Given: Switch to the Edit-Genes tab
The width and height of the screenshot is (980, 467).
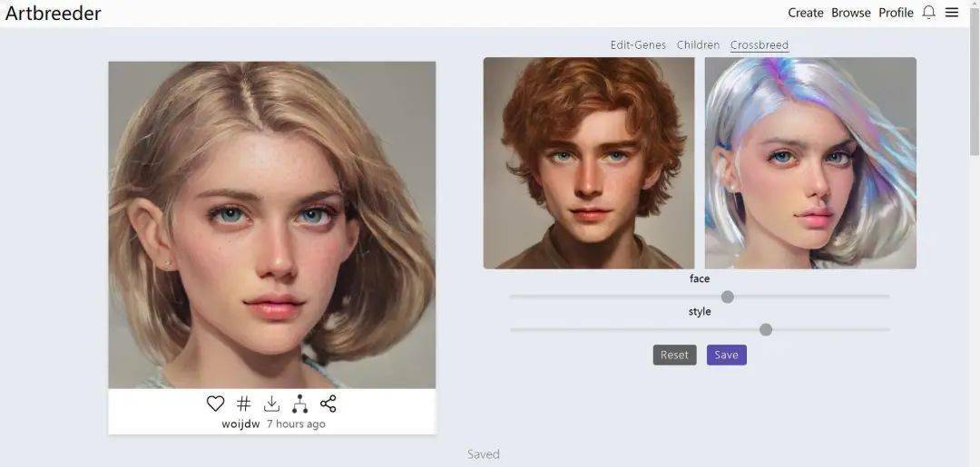Looking at the screenshot, I should point(638,45).
